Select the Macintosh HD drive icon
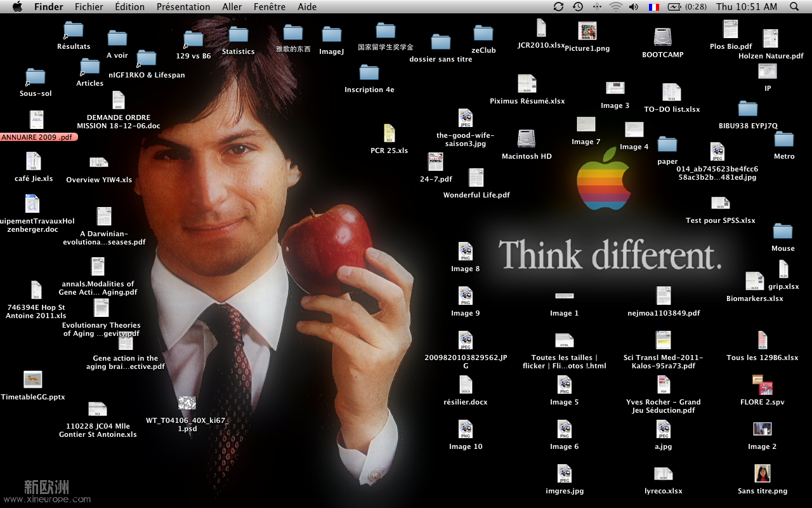The image size is (812, 508). [x=527, y=139]
